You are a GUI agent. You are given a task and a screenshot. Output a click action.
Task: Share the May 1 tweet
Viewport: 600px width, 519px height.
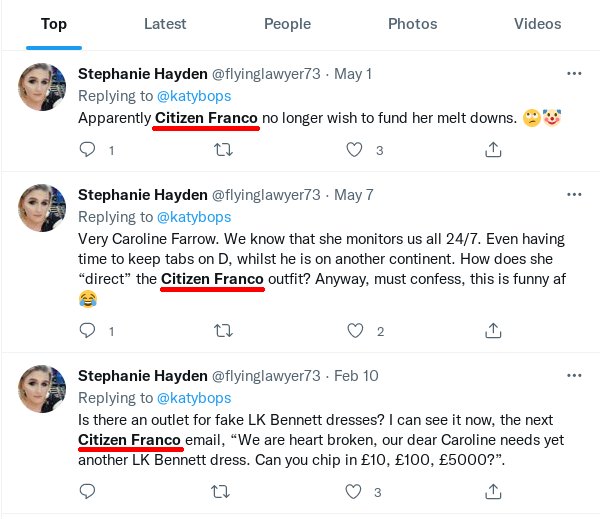pos(492,150)
